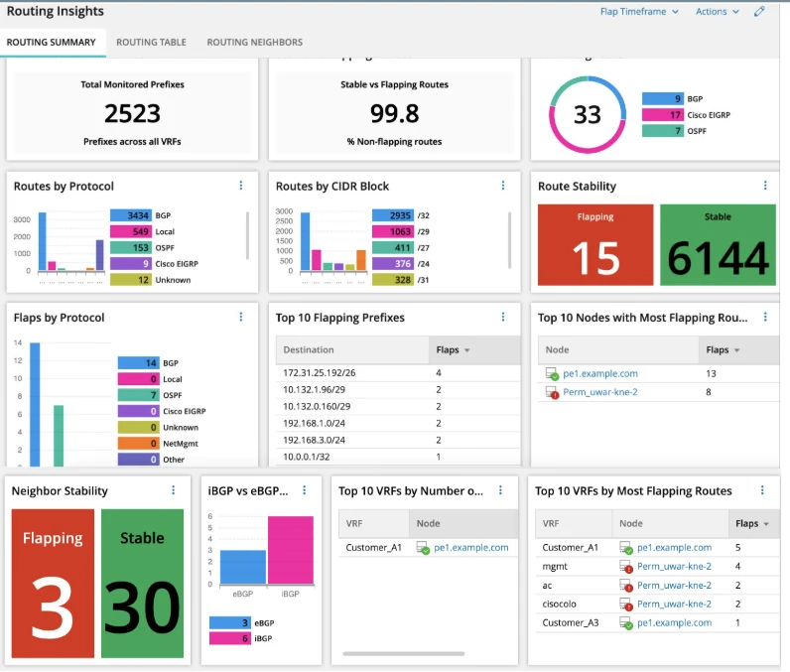Select prefix 10.132.1.96/29 row
Screen dimensions: 790x672
[x=398, y=390]
